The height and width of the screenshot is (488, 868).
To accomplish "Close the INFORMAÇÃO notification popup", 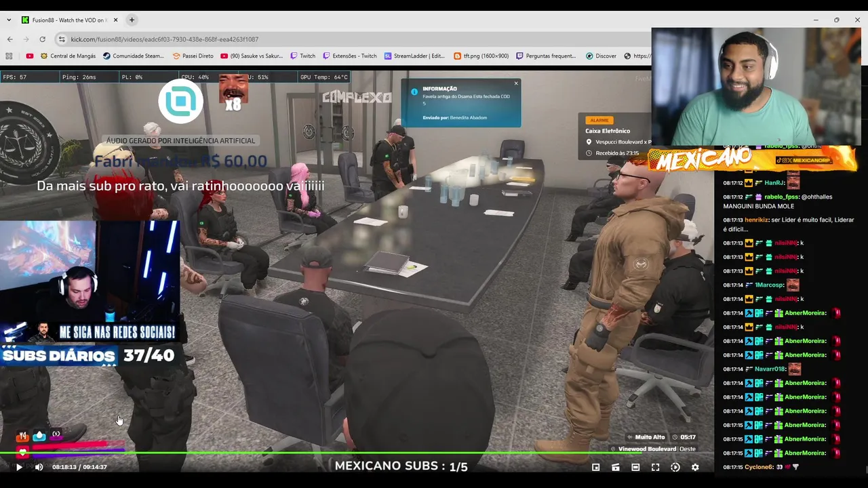I will click(516, 83).
